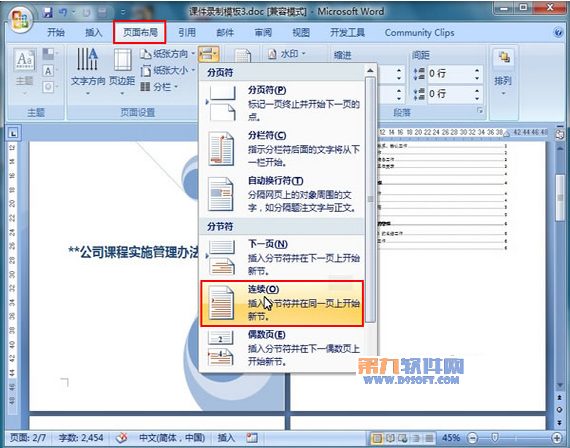Image resolution: width=570 pixels, height=448 pixels.
Task: Open page margins (页边距) menu
Action: click(122, 71)
